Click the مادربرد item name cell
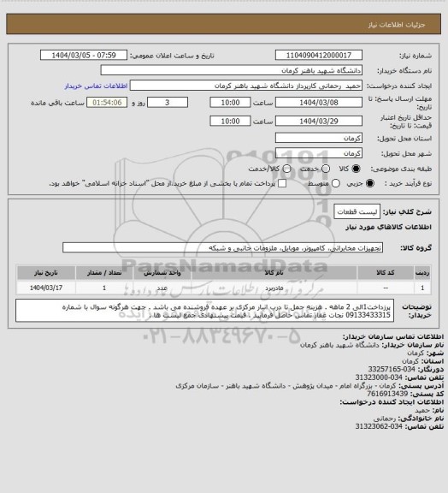This screenshot has height=493, width=448. (274, 288)
